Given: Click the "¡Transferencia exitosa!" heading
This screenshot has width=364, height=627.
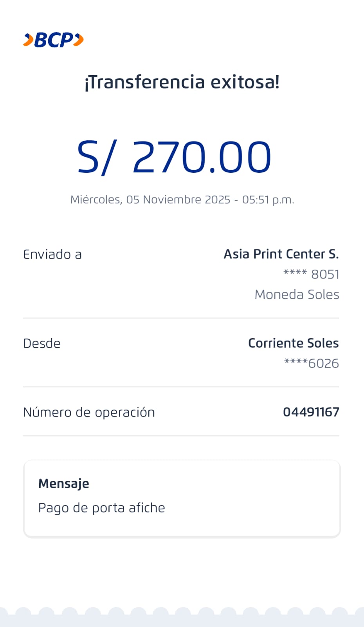Looking at the screenshot, I should [182, 82].
